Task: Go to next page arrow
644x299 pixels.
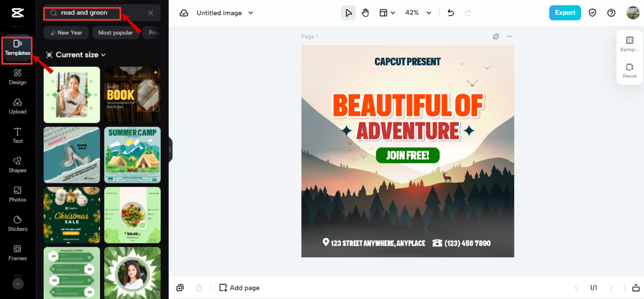Action: click(611, 288)
